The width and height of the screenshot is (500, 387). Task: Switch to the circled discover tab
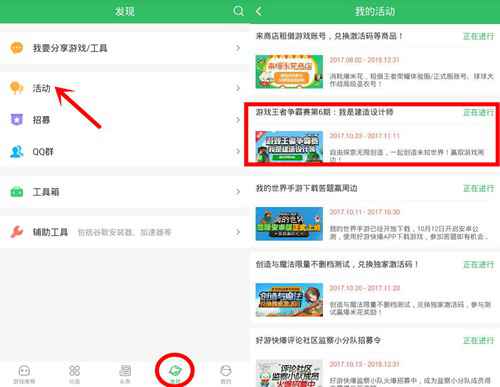click(x=175, y=372)
